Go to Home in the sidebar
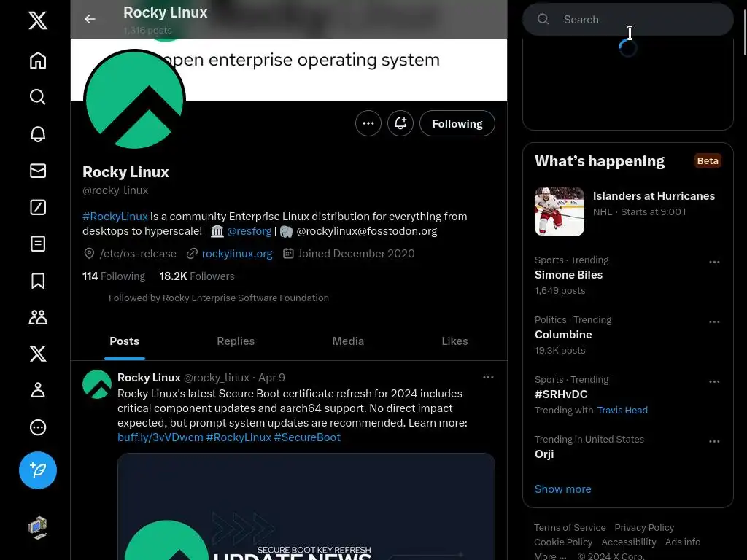Image resolution: width=747 pixels, height=560 pixels. tap(38, 61)
